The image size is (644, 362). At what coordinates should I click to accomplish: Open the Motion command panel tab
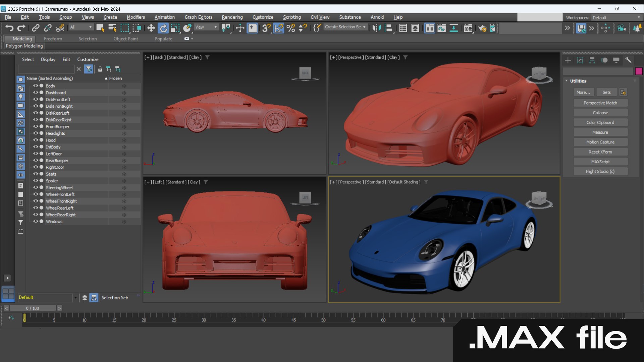[604, 60]
